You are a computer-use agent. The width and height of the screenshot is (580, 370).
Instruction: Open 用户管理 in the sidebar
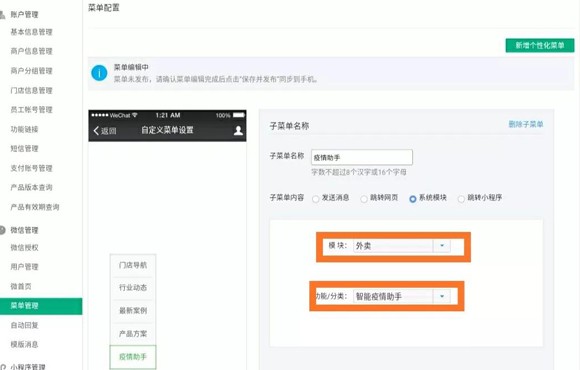pos(24,267)
